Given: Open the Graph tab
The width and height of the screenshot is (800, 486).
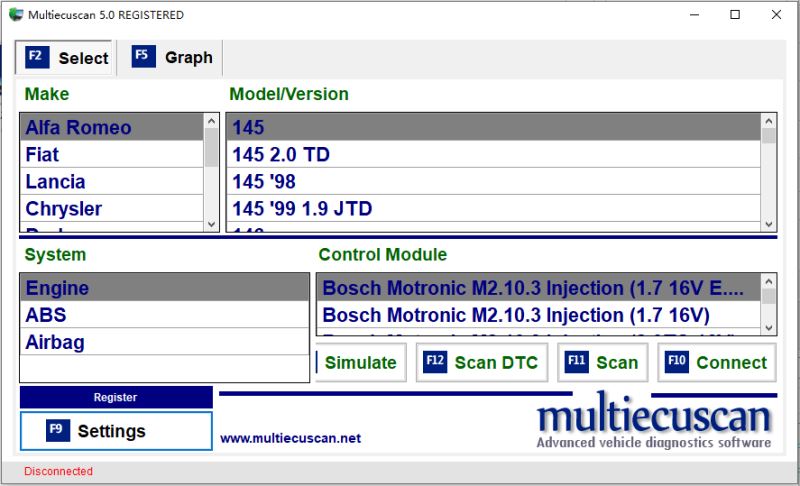Looking at the screenshot, I should tap(171, 58).
